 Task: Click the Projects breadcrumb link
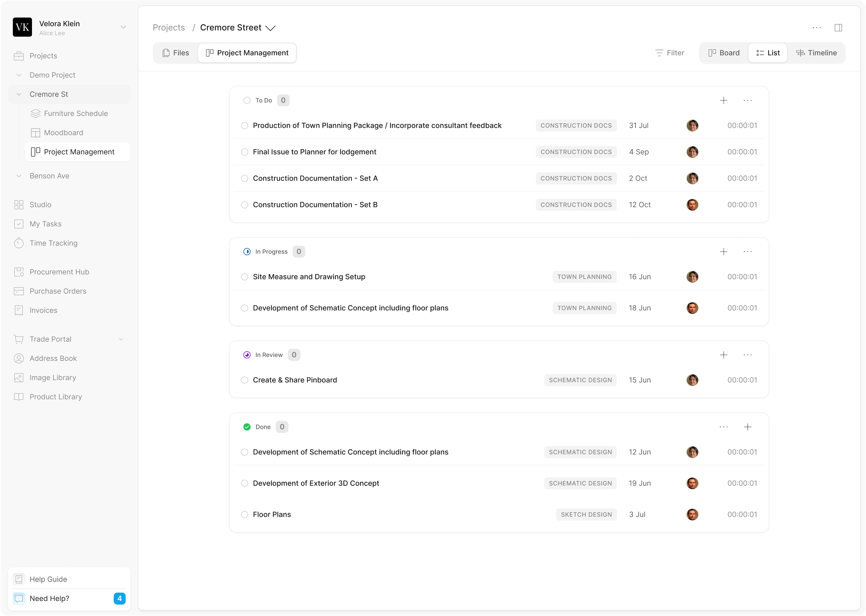point(168,27)
